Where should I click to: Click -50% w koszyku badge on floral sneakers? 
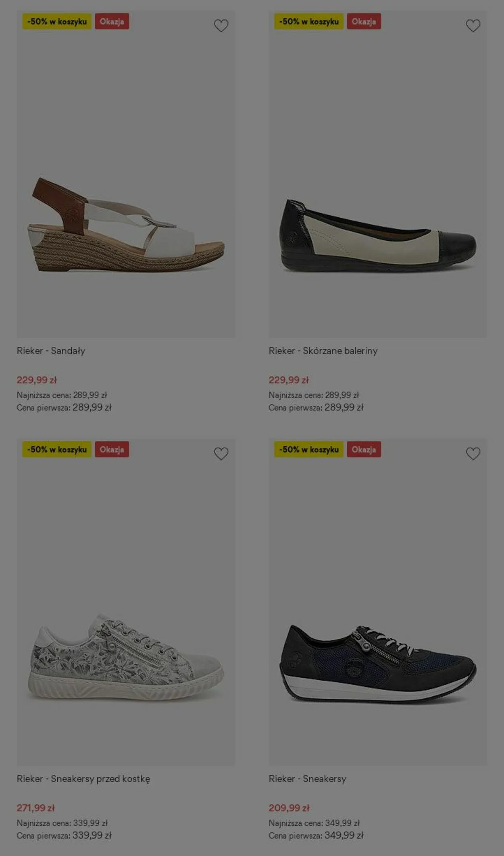coord(57,450)
